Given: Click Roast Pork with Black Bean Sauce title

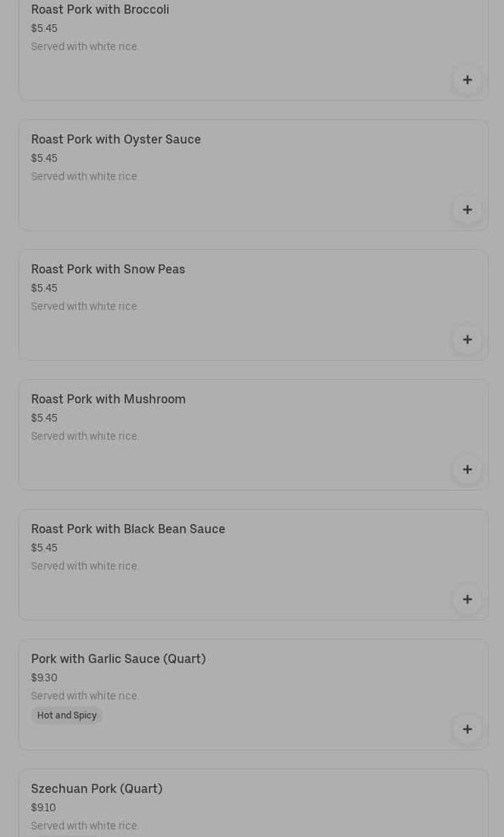Looking at the screenshot, I should (x=128, y=529).
